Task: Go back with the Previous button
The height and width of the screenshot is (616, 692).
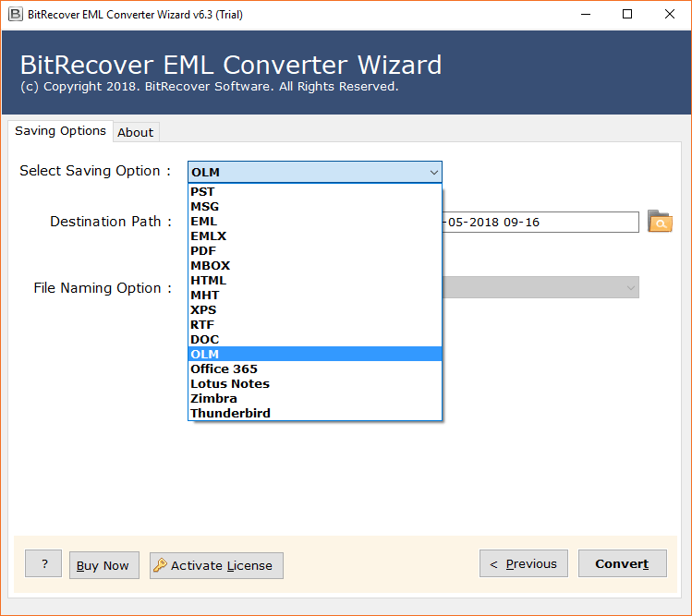Action: [524, 563]
